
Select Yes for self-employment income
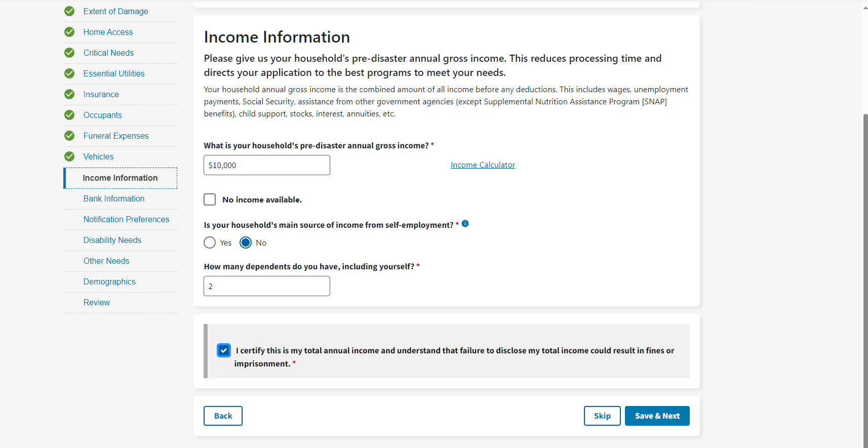coord(210,242)
